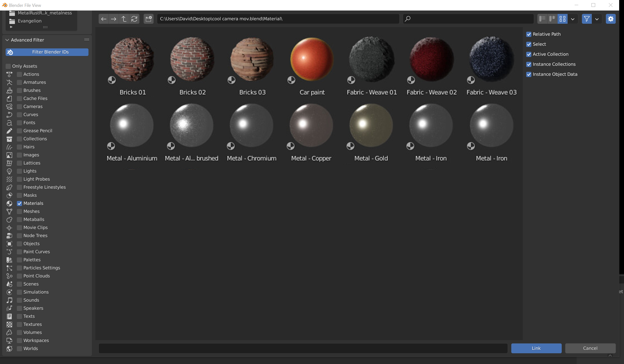Create new directory icon

point(149,19)
